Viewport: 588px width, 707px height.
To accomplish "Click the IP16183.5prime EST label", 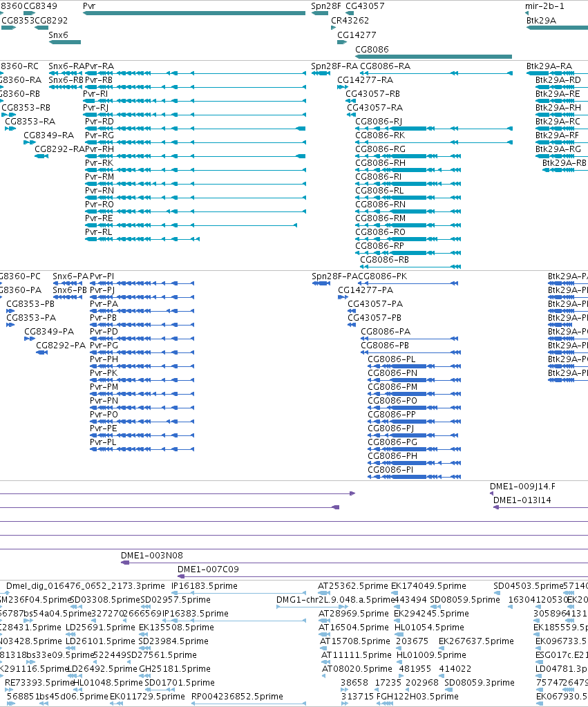I will pyautogui.click(x=205, y=586).
